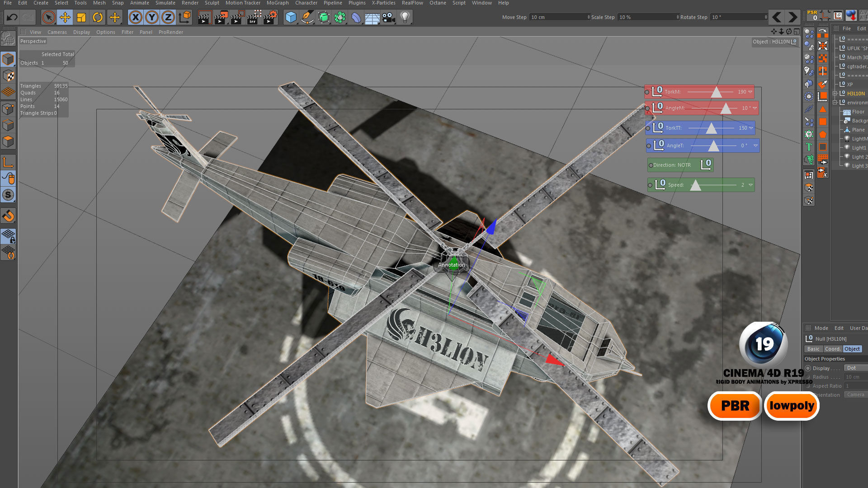Toggle Tweak mode mouse icon
This screenshot has height=488, width=868.
[8, 178]
